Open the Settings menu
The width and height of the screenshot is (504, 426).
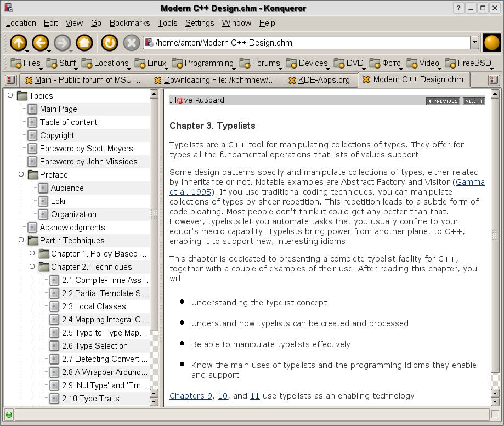click(200, 23)
